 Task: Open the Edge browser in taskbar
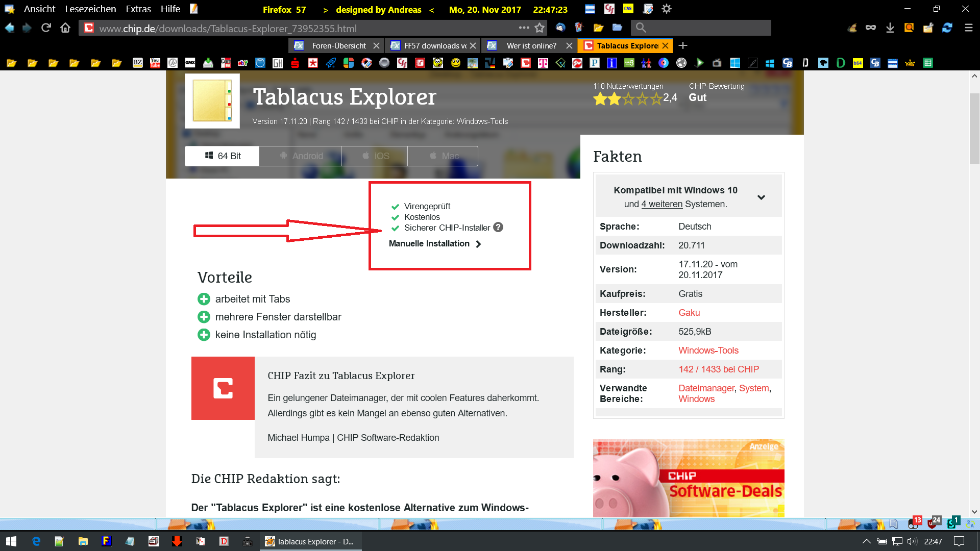(36, 541)
